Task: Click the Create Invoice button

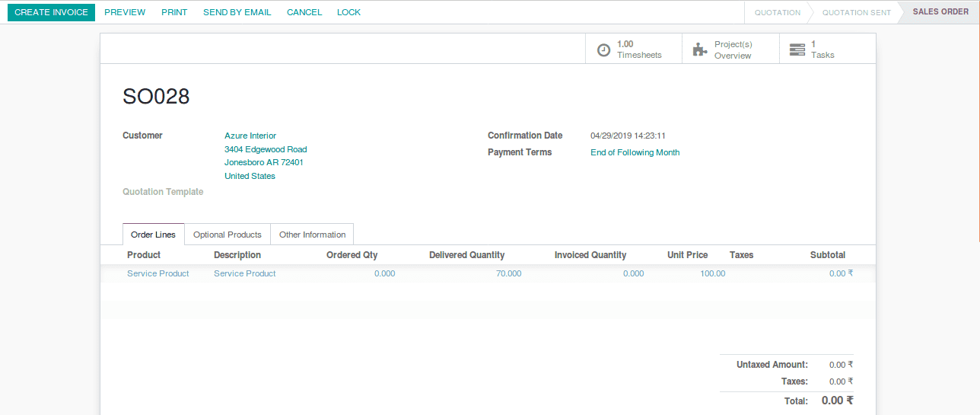Action: (x=52, y=12)
